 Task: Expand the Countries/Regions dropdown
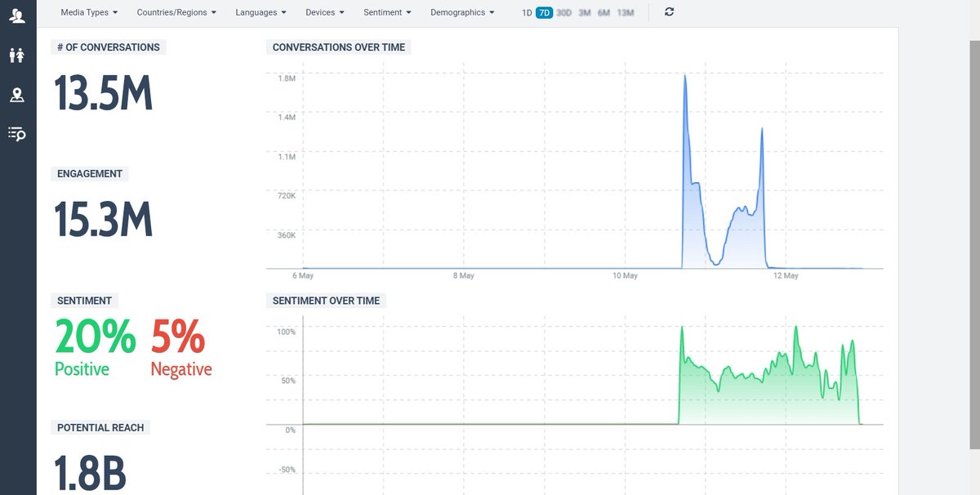click(x=176, y=12)
